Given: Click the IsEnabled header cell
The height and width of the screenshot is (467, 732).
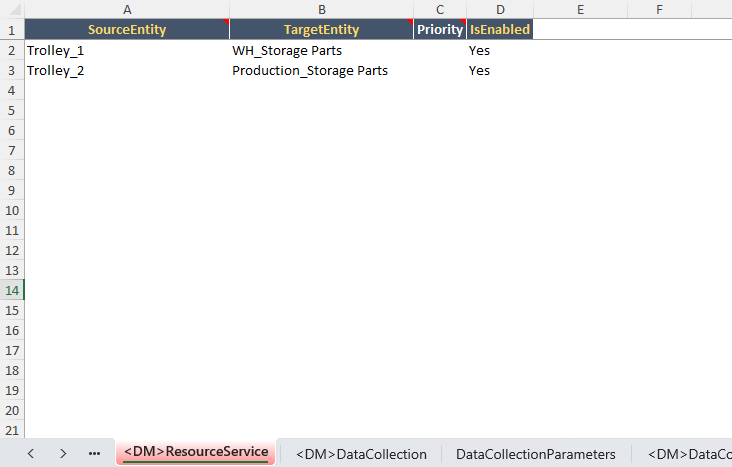Looking at the screenshot, I should coord(499,30).
